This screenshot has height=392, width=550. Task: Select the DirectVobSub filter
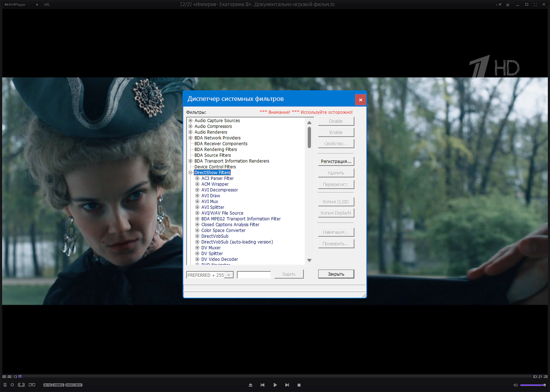pyautogui.click(x=215, y=236)
